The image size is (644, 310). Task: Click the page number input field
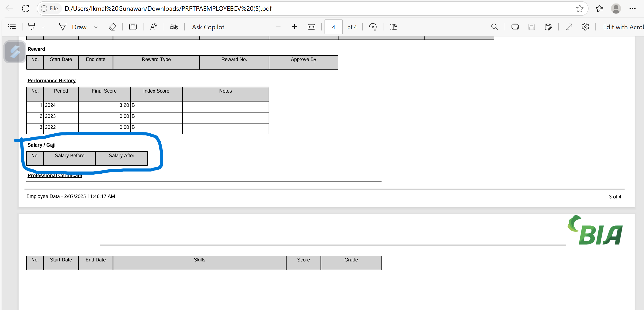tap(333, 27)
